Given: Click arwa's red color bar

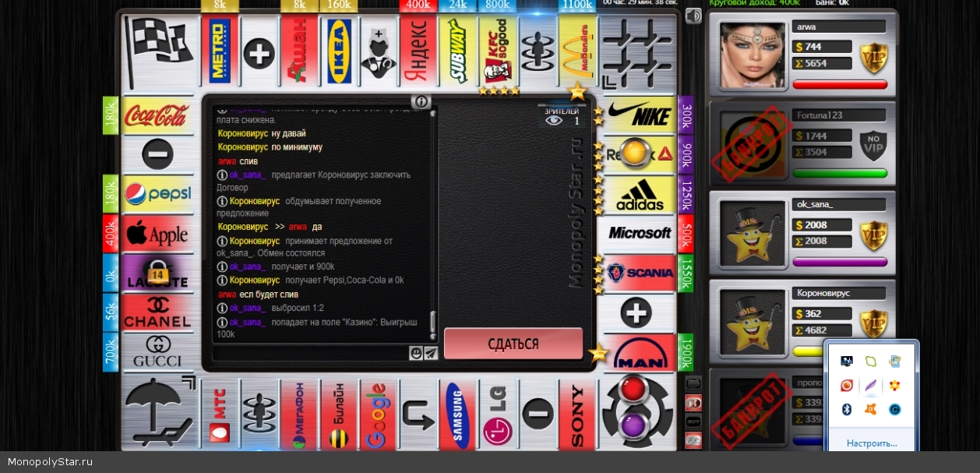Looking at the screenshot, I should click(x=840, y=84).
